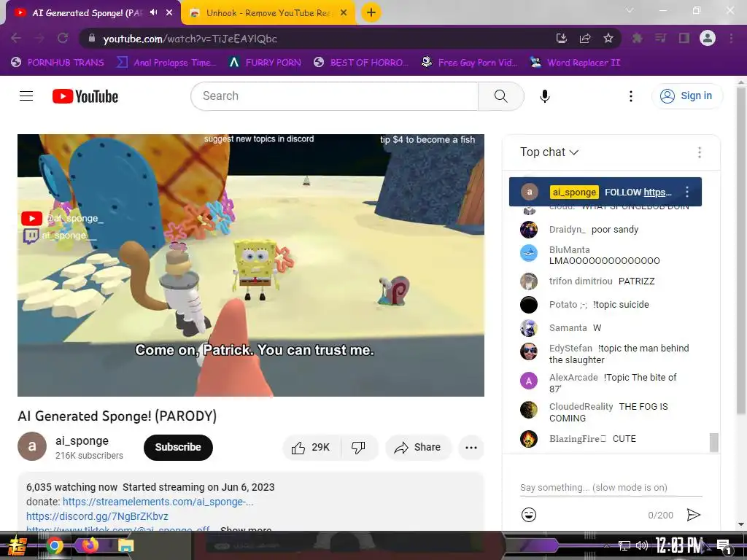Click the video player to pause
This screenshot has width=747, height=560.
click(x=251, y=265)
